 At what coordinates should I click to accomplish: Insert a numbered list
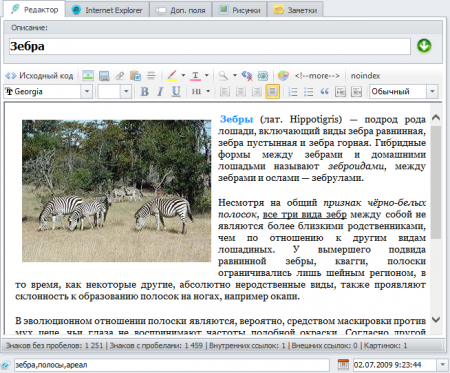[x=293, y=91]
